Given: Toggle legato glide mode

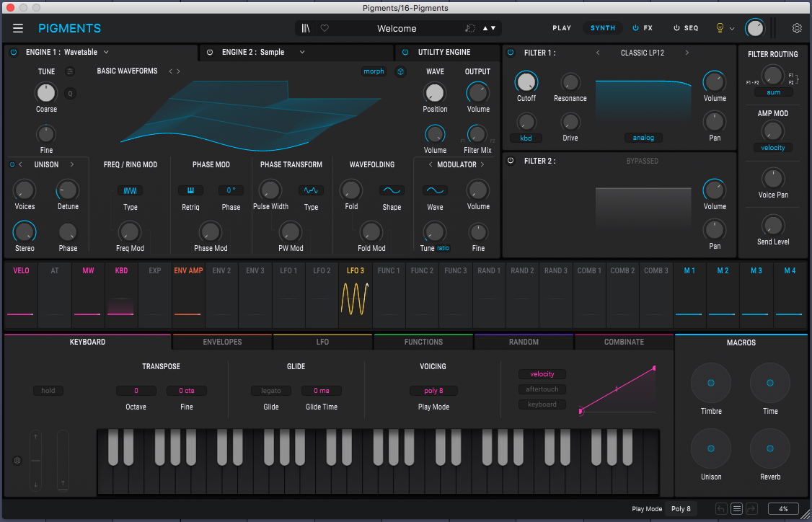Looking at the screenshot, I should click(x=271, y=391).
